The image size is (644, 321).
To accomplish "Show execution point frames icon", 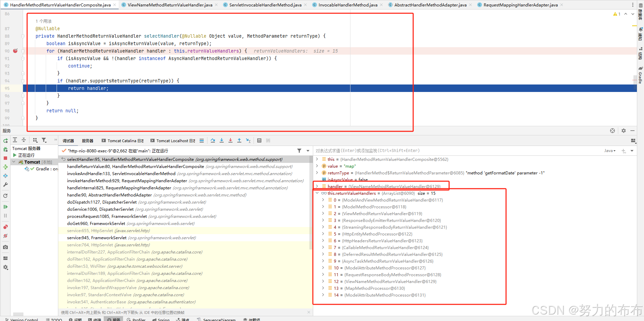I will tap(202, 140).
